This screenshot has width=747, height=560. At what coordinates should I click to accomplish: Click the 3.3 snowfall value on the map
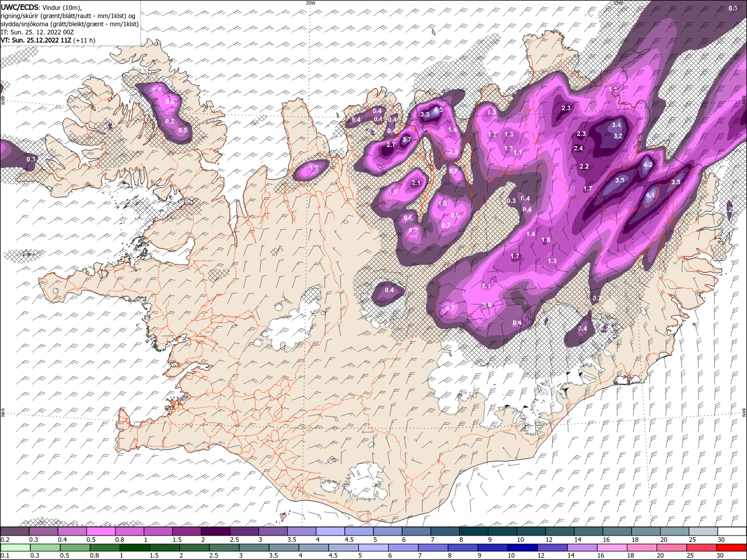tap(425, 114)
